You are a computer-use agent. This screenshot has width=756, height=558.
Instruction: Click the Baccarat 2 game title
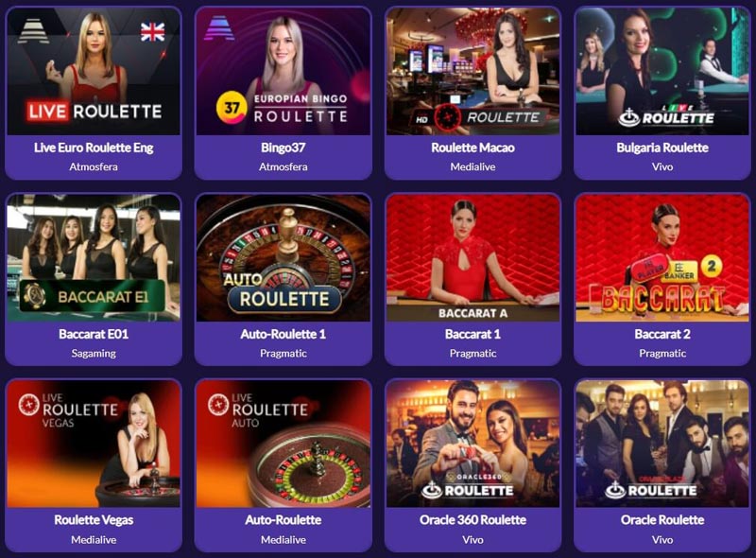(x=662, y=334)
